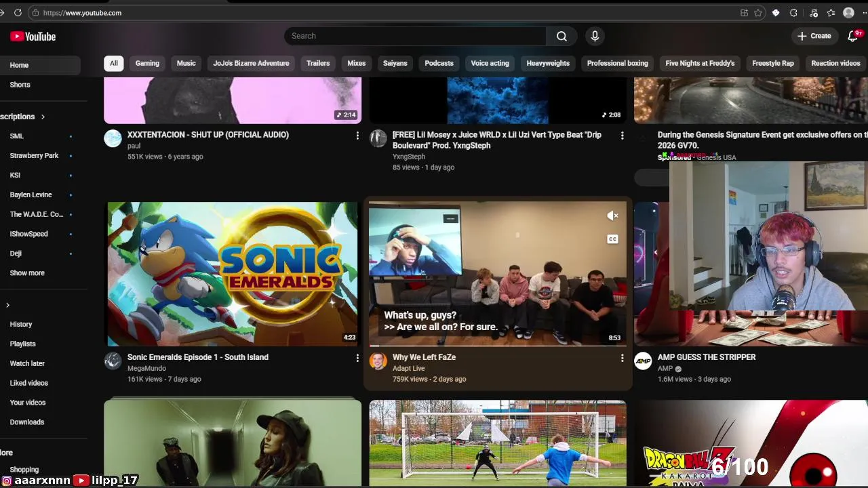Select Five Nights at Freddy's chip

pyautogui.click(x=700, y=63)
